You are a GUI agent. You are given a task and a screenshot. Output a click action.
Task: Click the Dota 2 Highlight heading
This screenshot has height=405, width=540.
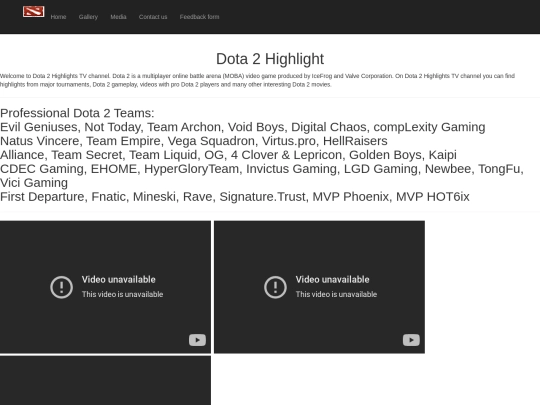(270, 59)
